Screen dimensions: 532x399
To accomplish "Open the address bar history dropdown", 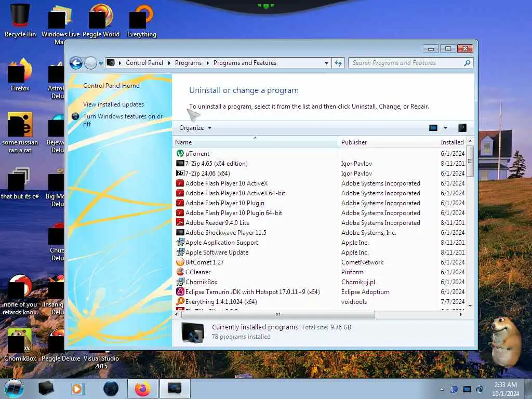I will 326,63.
